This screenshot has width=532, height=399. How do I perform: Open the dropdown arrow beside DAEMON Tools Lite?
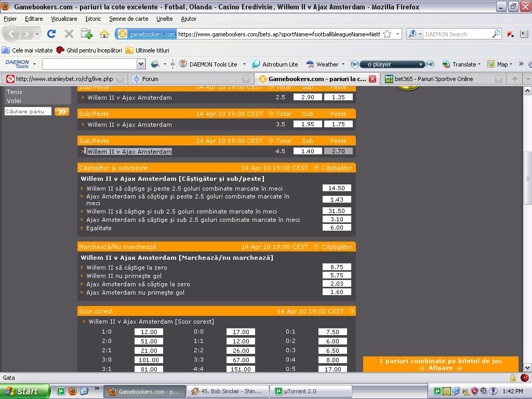[x=244, y=64]
